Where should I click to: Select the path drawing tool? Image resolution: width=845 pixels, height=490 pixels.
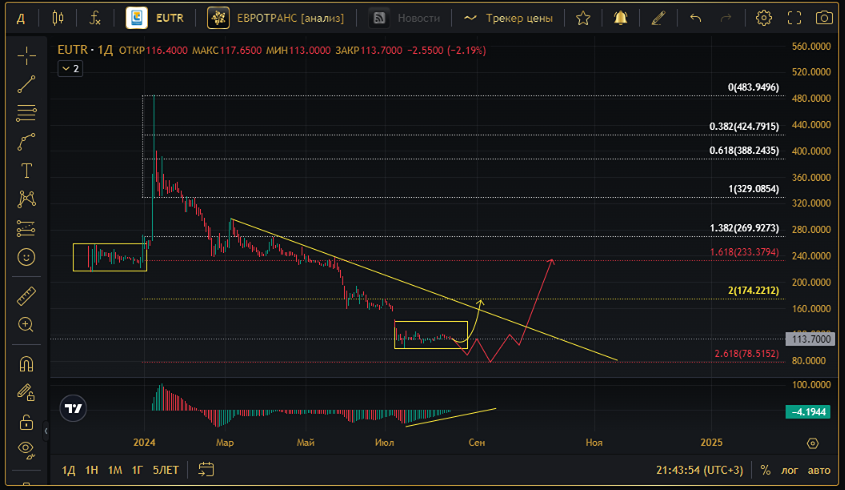26,142
